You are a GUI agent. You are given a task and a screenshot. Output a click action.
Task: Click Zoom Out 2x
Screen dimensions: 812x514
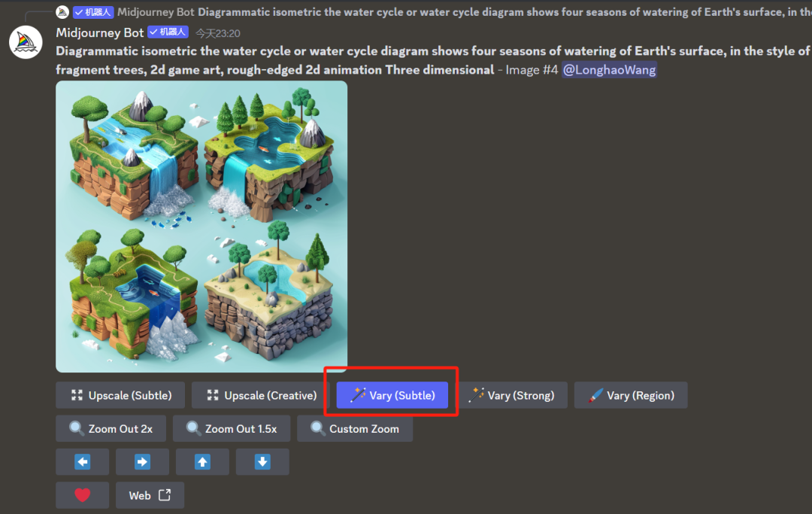coord(111,429)
